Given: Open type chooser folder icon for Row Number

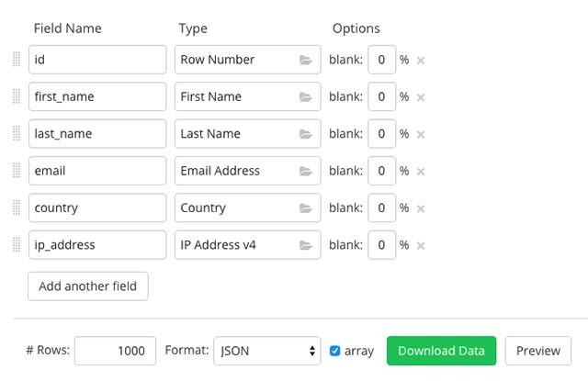Looking at the screenshot, I should (305, 61).
